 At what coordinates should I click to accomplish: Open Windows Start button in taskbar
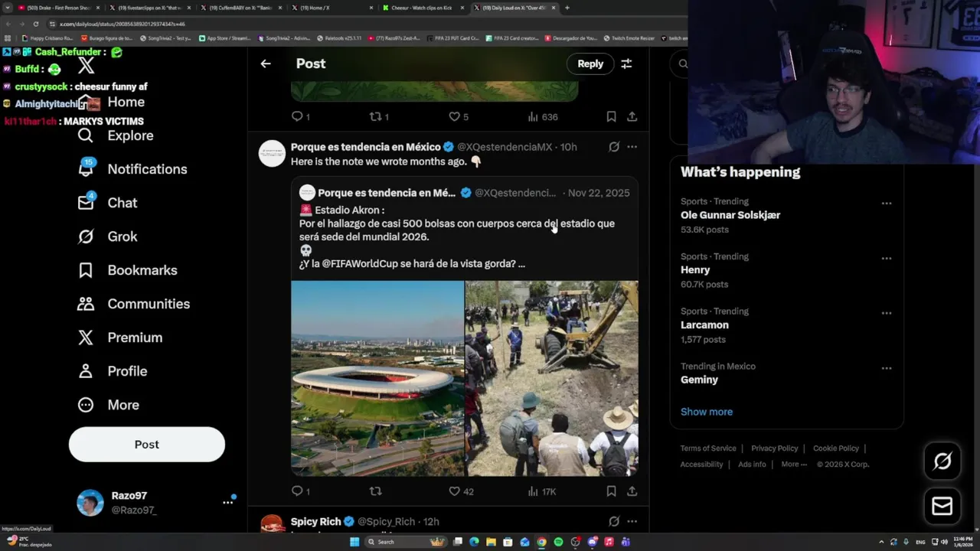(354, 542)
